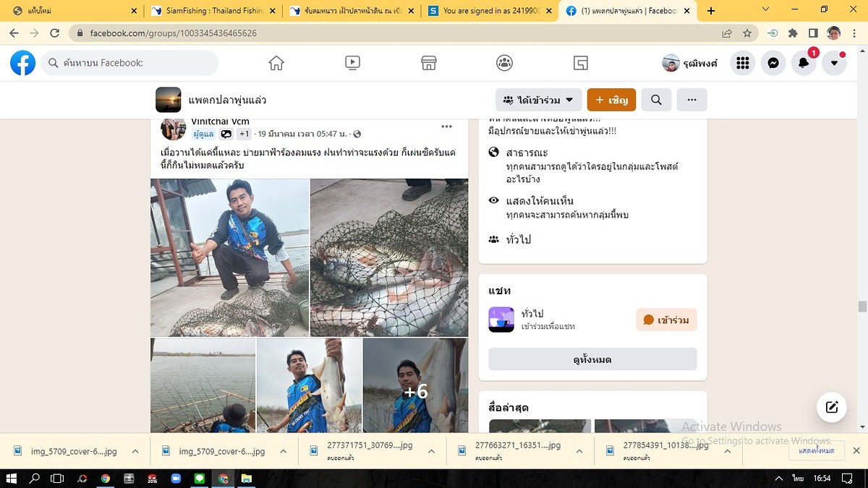
Task: Expand options for 277371751 download
Action: [x=432, y=451]
